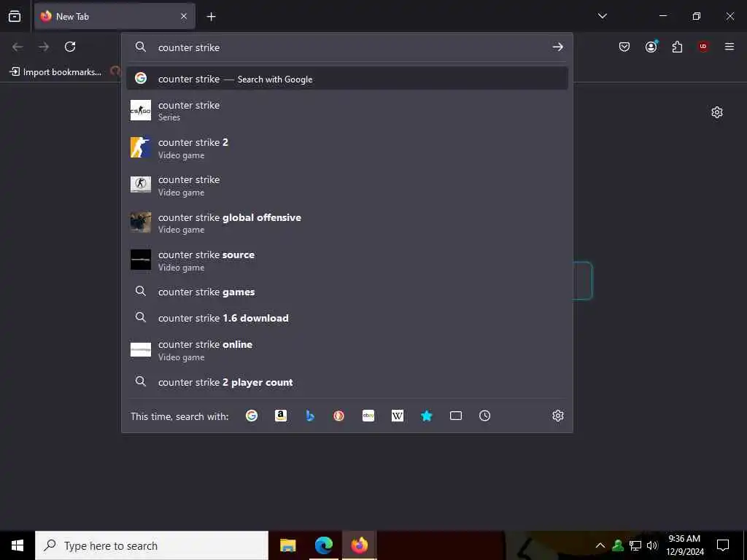The image size is (747, 560).
Task: Click the counter strike 2 game thumbnail
Action: (x=141, y=147)
